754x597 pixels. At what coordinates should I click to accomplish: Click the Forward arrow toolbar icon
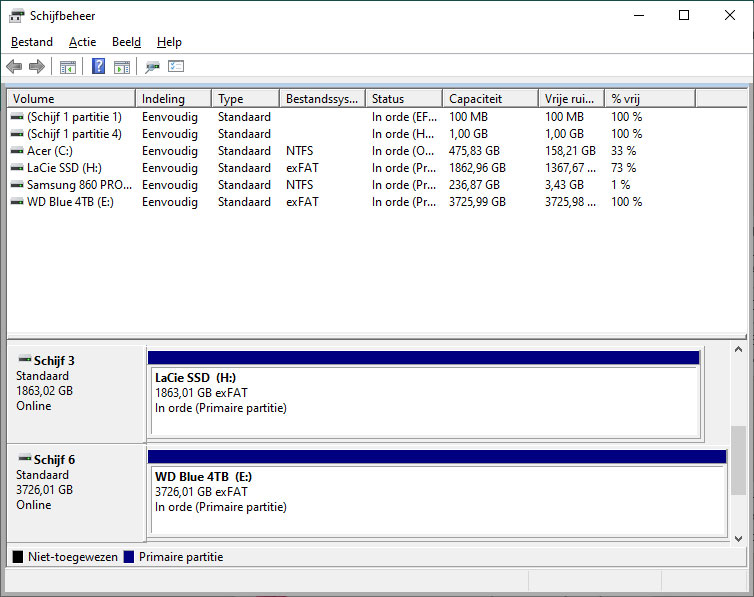pos(37,66)
